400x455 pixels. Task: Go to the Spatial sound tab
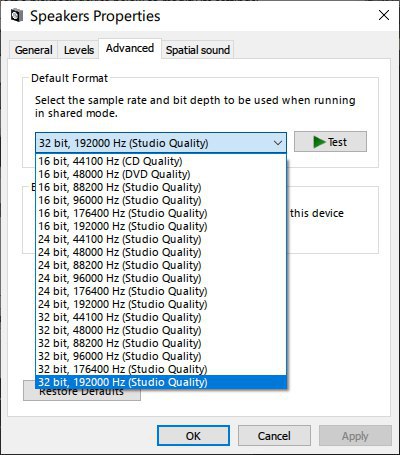198,50
